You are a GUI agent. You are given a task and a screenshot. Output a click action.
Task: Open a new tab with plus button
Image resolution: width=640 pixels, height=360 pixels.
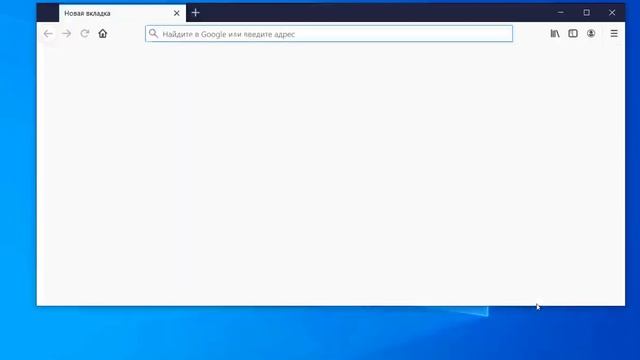[196, 13]
